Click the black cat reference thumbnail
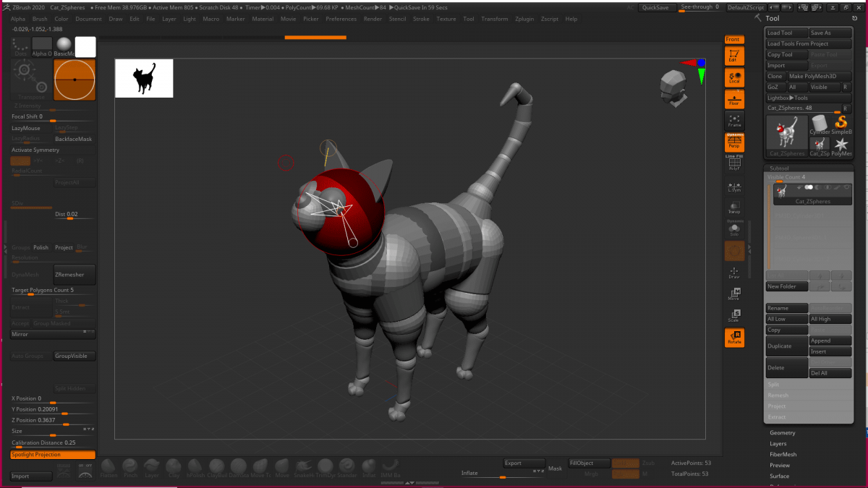 tap(144, 78)
